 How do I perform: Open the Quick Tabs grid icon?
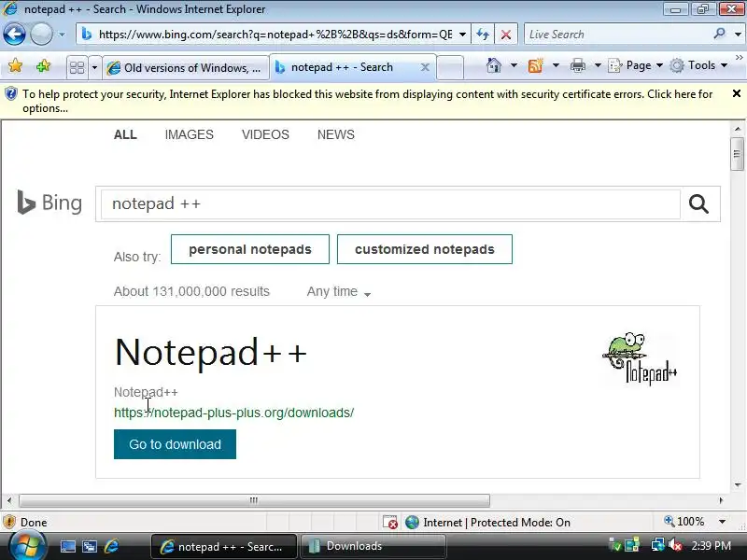(x=77, y=67)
